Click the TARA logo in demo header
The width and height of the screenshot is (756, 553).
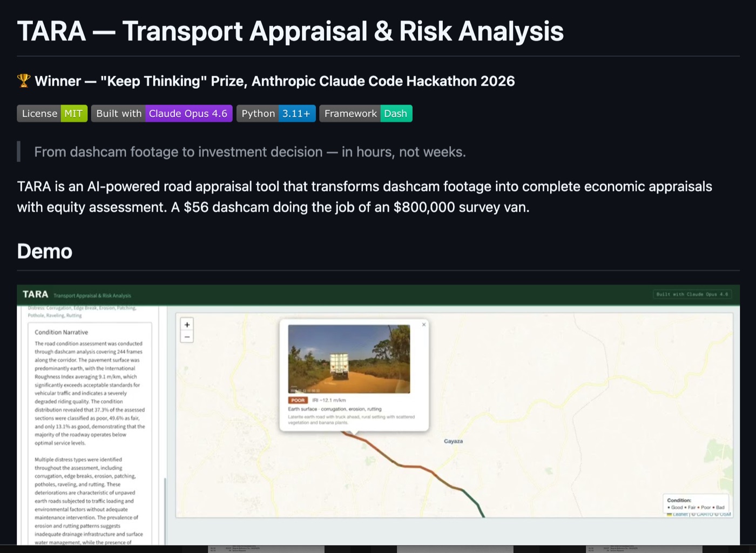pyautogui.click(x=36, y=294)
